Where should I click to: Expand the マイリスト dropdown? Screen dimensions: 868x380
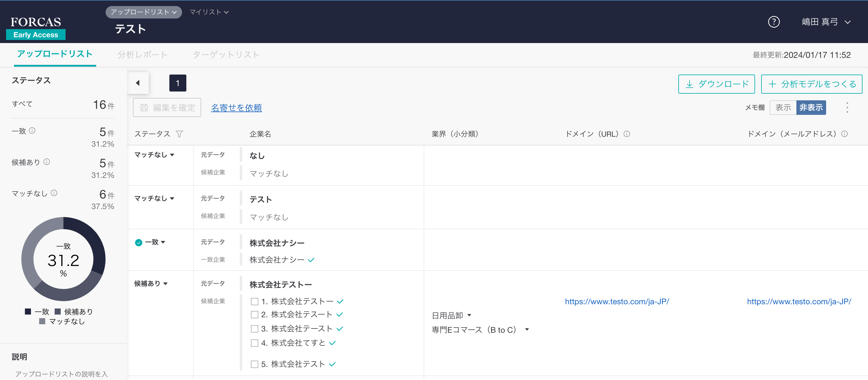(209, 12)
